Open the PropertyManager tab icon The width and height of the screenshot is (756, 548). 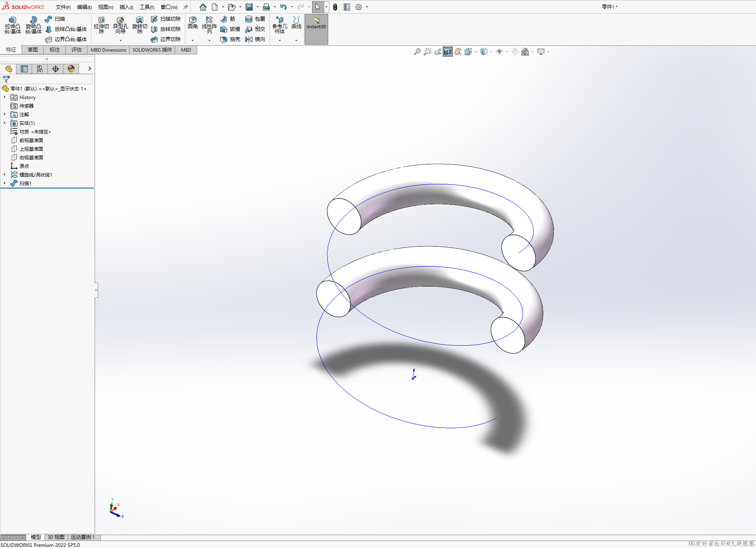(24, 69)
